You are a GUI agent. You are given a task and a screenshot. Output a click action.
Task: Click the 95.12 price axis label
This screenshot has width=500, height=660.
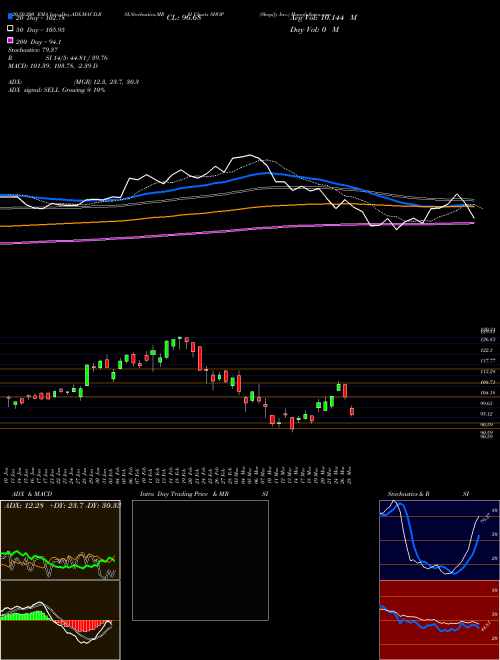pos(487,414)
